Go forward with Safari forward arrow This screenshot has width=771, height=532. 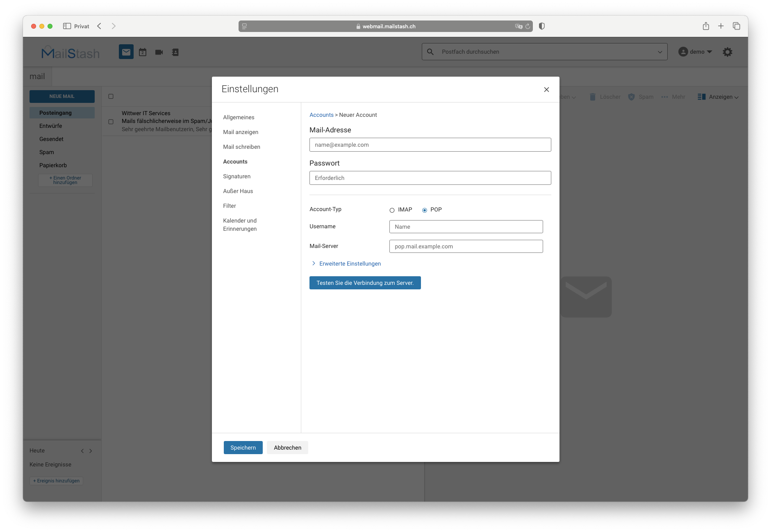[114, 26]
